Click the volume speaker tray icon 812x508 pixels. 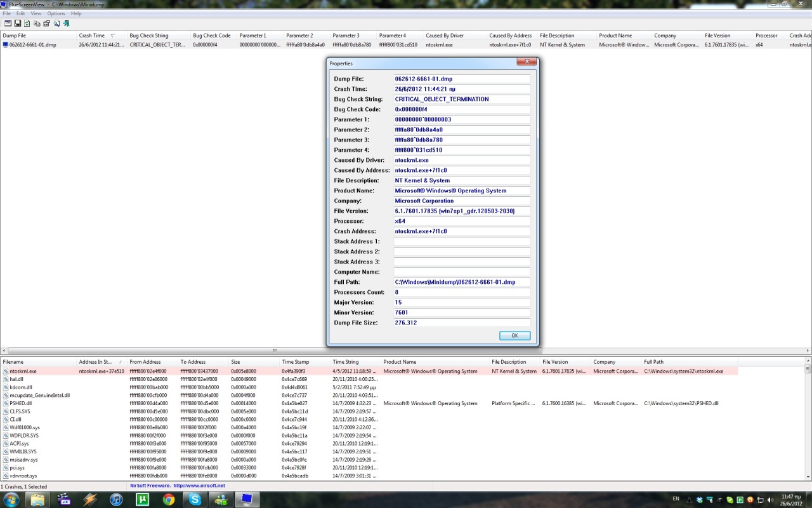point(770,500)
